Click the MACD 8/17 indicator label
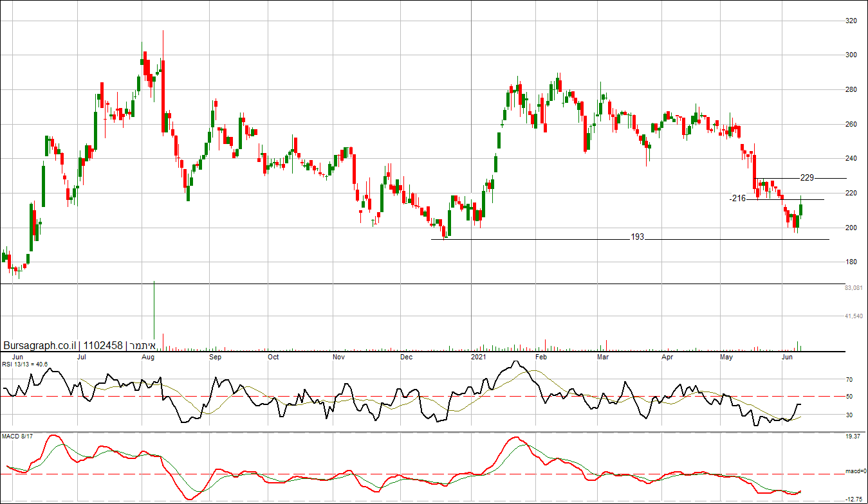This screenshot has height=504, width=868. point(17,437)
